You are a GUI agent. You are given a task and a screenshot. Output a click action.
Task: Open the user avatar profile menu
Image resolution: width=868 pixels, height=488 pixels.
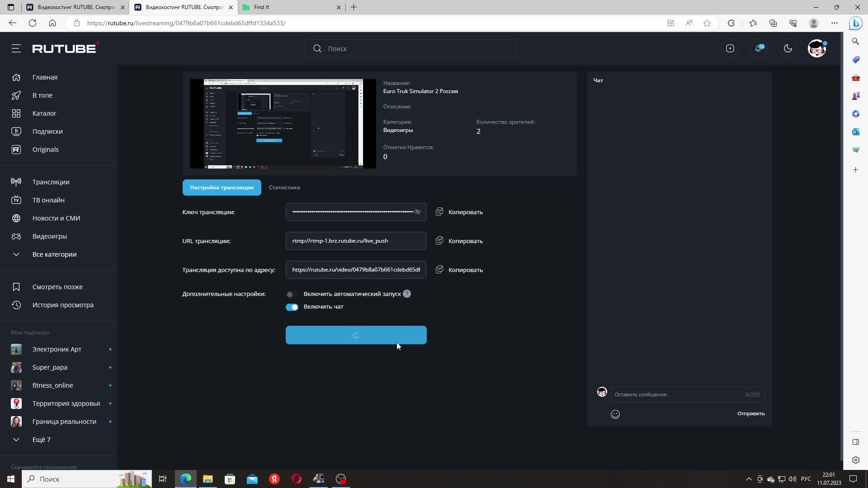click(x=816, y=48)
